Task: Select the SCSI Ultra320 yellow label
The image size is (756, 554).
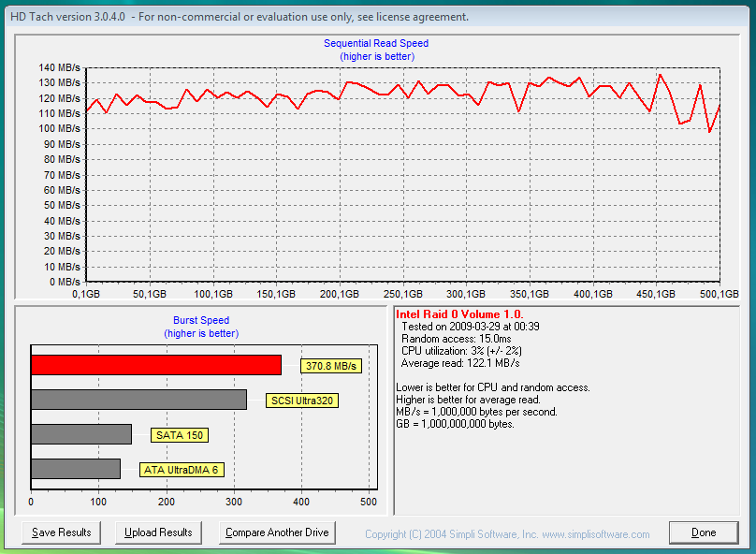Action: click(302, 401)
